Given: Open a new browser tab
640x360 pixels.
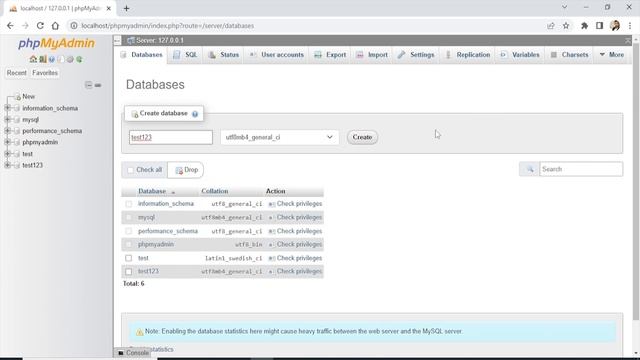Looking at the screenshot, I should pos(127,8).
